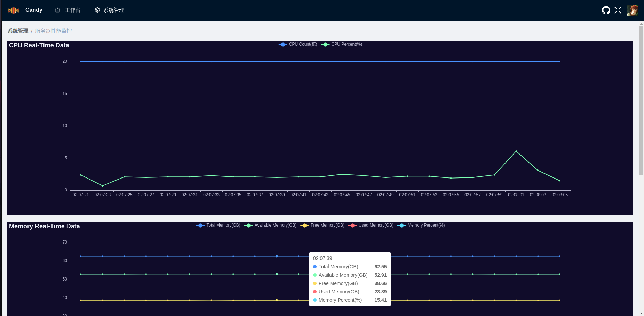Click the tooltip value 62.55
This screenshot has height=316, width=644.
381,267
